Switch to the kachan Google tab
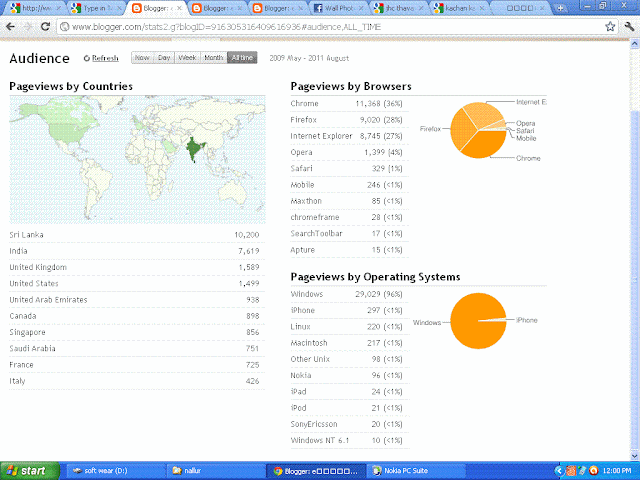 [461, 8]
